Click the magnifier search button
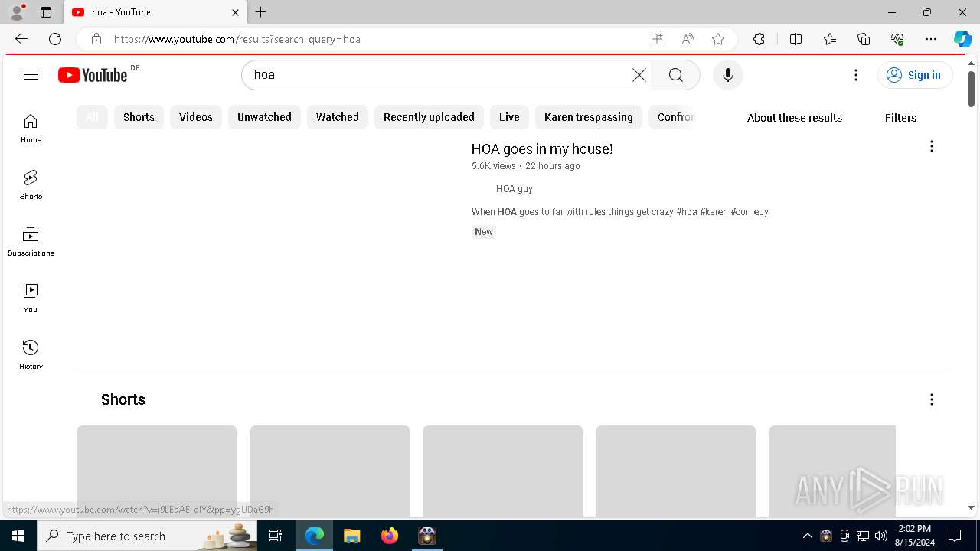The height and width of the screenshot is (551, 980). 675,75
